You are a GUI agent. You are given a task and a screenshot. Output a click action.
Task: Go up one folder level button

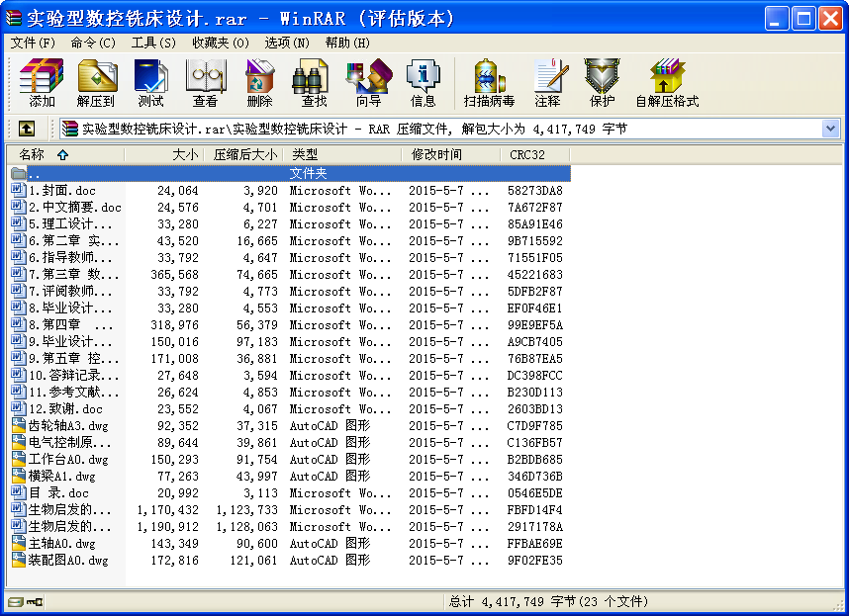[27, 129]
